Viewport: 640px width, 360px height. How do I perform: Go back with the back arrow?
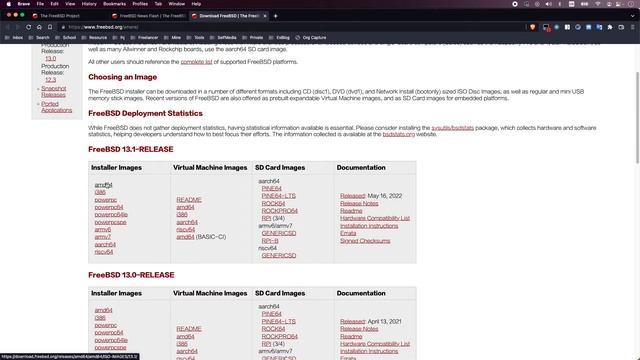click(x=8, y=27)
